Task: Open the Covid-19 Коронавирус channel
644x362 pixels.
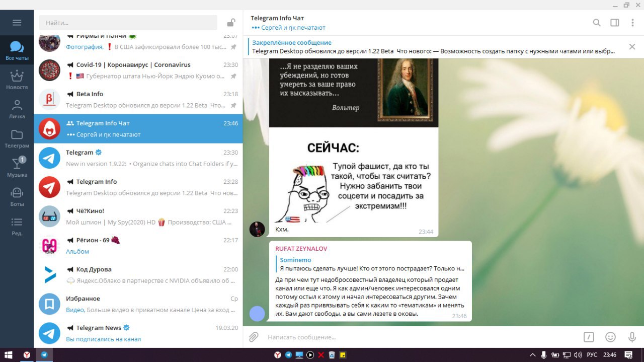Action: (x=138, y=70)
